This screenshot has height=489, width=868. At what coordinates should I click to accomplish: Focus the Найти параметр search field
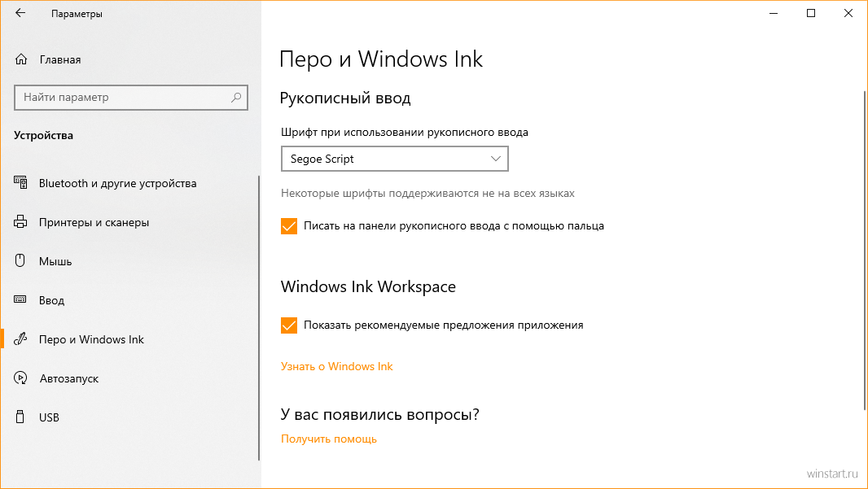tap(130, 98)
